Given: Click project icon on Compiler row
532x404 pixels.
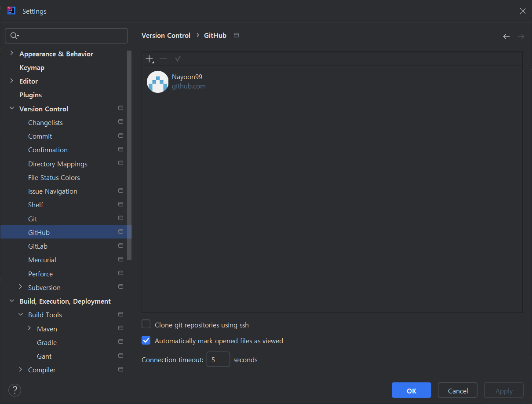Looking at the screenshot, I should pyautogui.click(x=120, y=370).
